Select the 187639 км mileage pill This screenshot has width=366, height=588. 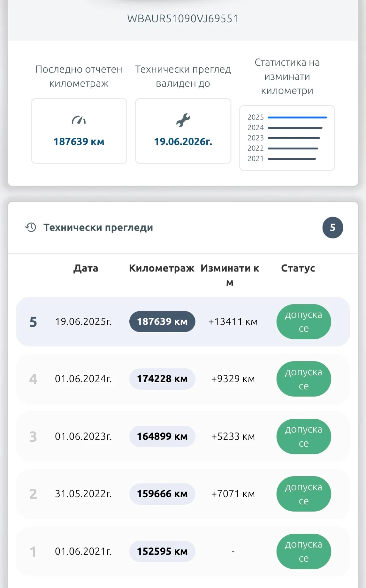(x=162, y=322)
